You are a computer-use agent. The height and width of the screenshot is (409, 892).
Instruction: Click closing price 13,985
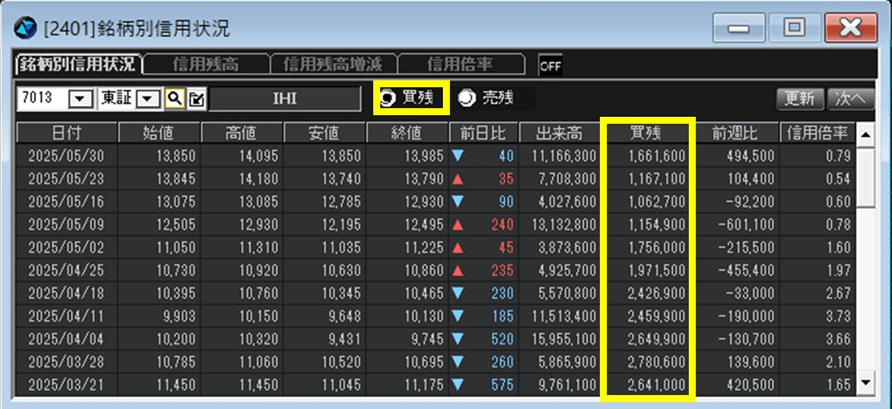pos(424,156)
